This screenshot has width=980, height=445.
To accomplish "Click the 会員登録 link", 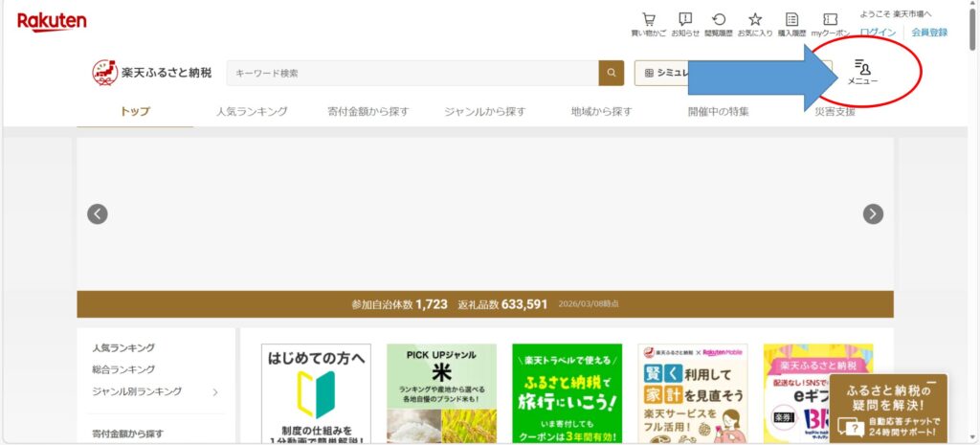I will [x=929, y=33].
